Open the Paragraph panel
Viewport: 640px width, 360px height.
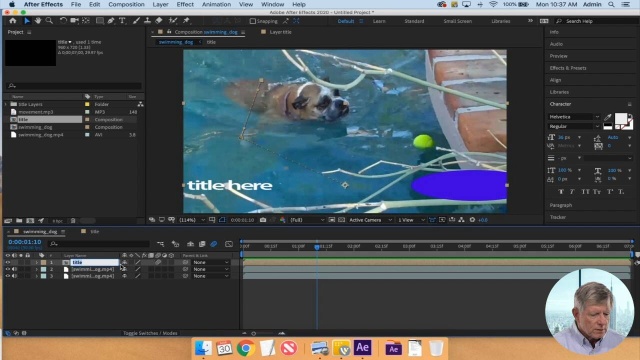[560, 205]
